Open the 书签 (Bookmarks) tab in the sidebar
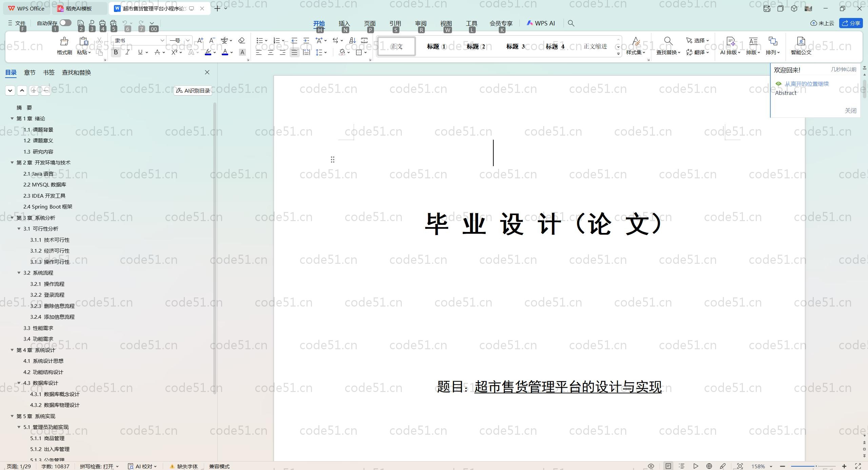Viewport: 868px width, 470px height. tap(48, 72)
